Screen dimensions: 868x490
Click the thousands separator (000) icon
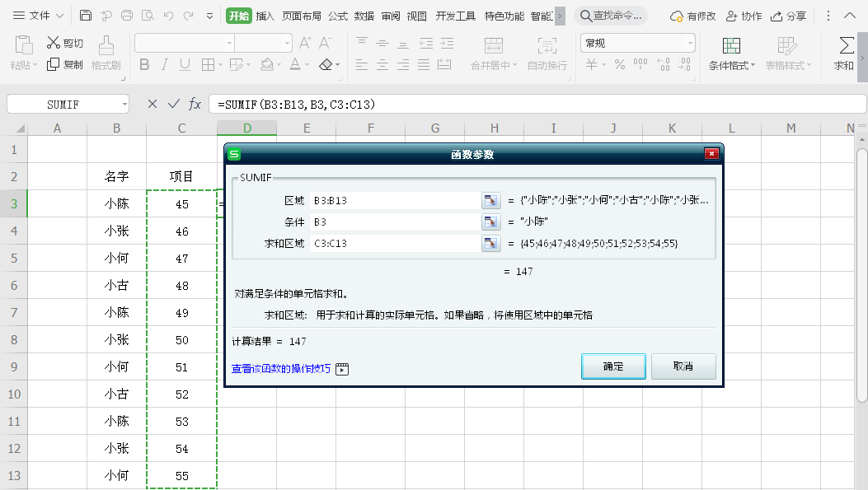point(640,65)
